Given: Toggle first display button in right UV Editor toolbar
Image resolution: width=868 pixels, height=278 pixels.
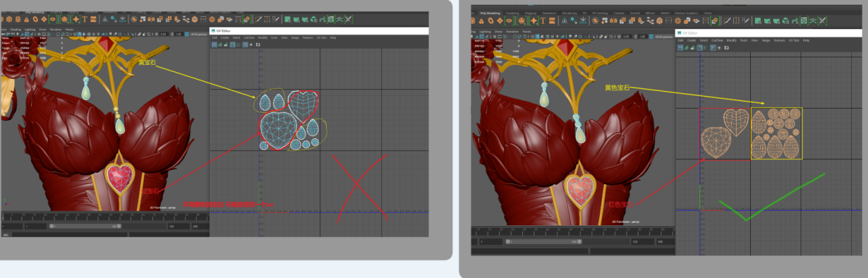Looking at the screenshot, I should (681, 47).
